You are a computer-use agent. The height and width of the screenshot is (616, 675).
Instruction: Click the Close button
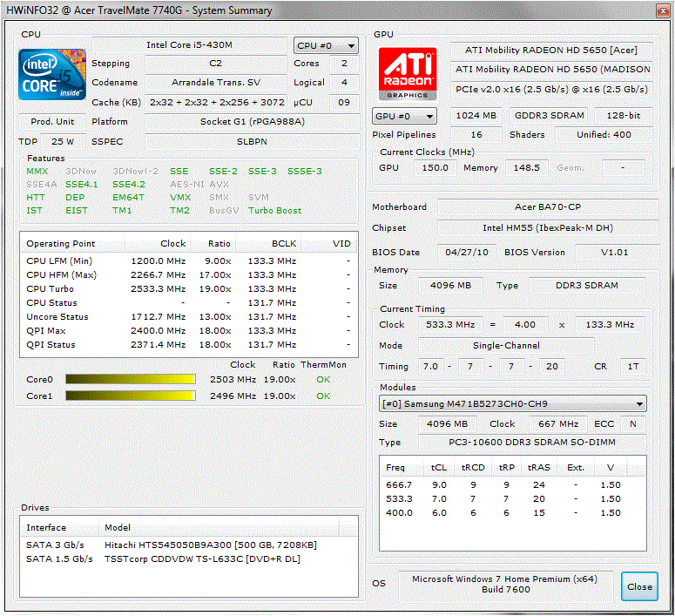(639, 586)
